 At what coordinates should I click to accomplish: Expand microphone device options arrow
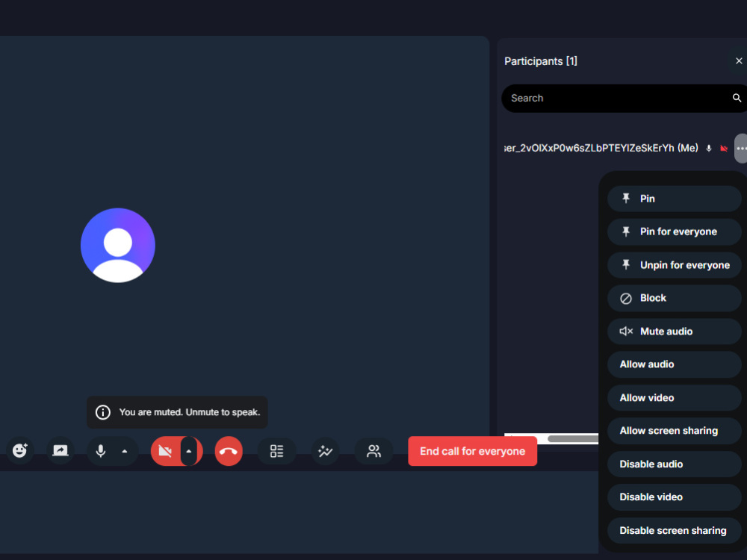tap(125, 451)
